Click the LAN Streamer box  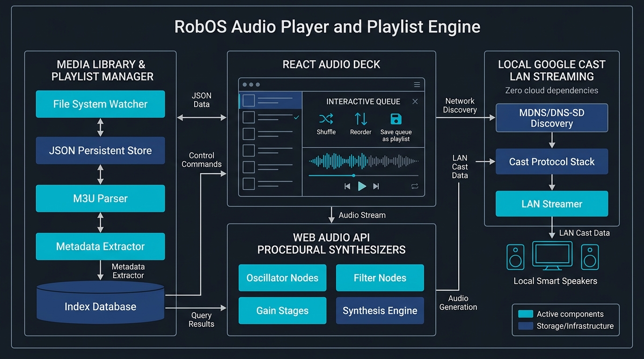pos(552,204)
